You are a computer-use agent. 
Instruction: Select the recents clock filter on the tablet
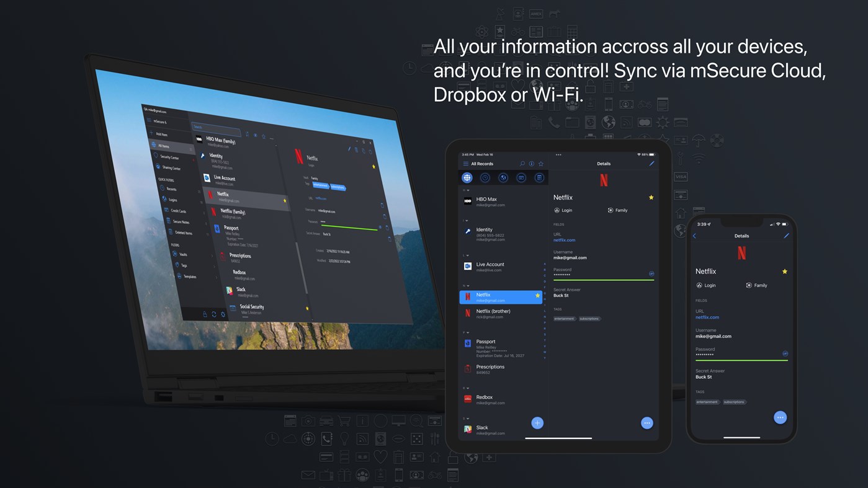coord(485,178)
